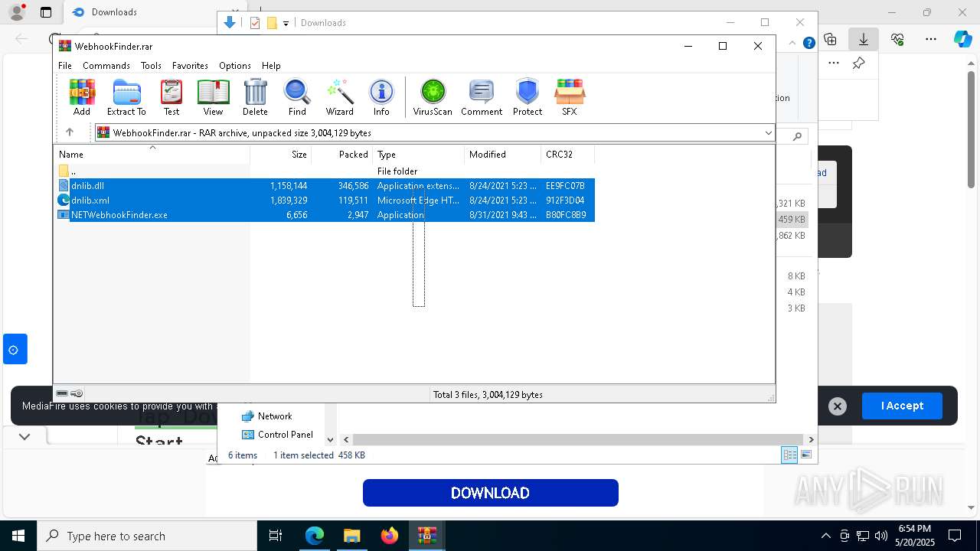Open File Explorer from the taskbar
Viewport: 980px width, 551px height.
[x=352, y=536]
